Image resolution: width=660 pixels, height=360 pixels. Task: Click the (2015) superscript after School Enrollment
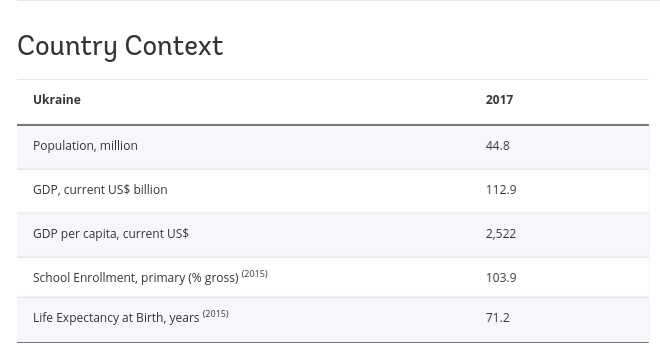pyautogui.click(x=255, y=274)
